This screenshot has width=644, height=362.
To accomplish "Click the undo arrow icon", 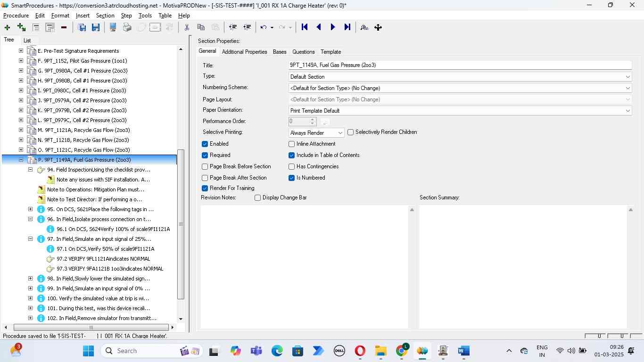I will pyautogui.click(x=264, y=27).
